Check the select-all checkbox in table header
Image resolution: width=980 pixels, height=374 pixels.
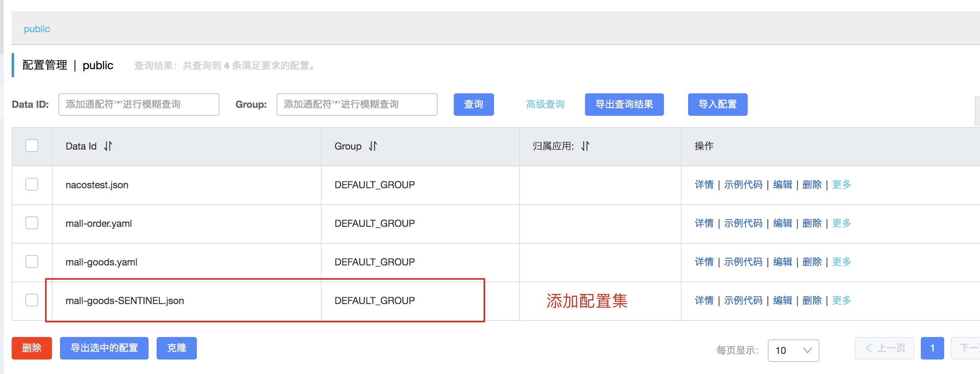(31, 146)
